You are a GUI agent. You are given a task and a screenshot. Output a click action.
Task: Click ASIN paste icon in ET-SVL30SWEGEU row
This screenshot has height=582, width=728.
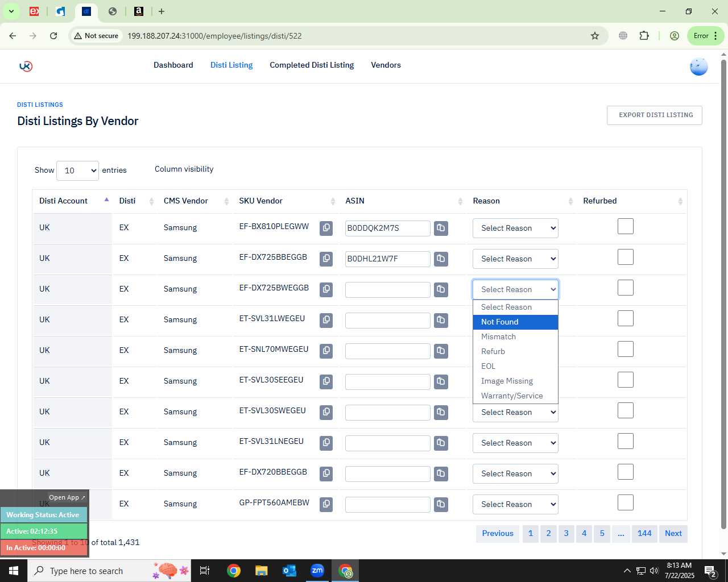tap(441, 412)
